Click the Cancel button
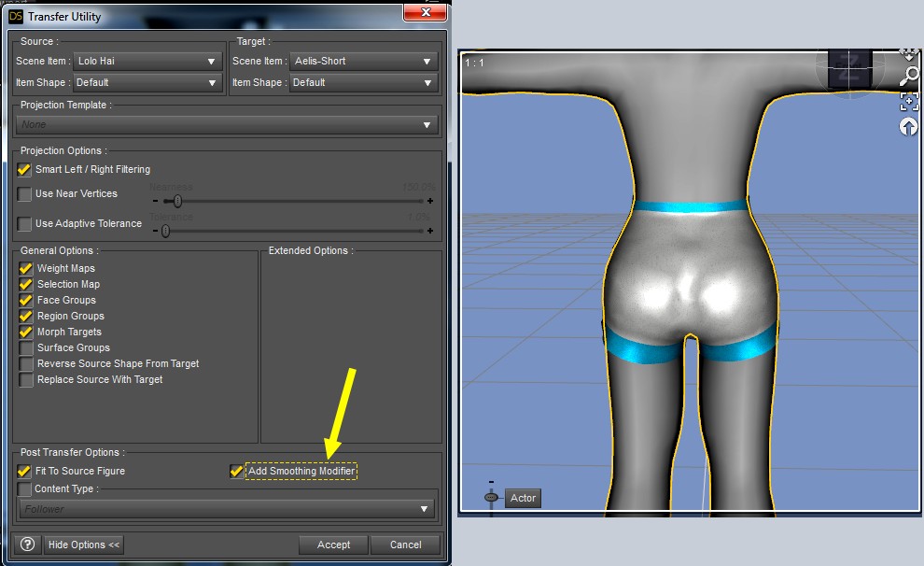 point(405,545)
